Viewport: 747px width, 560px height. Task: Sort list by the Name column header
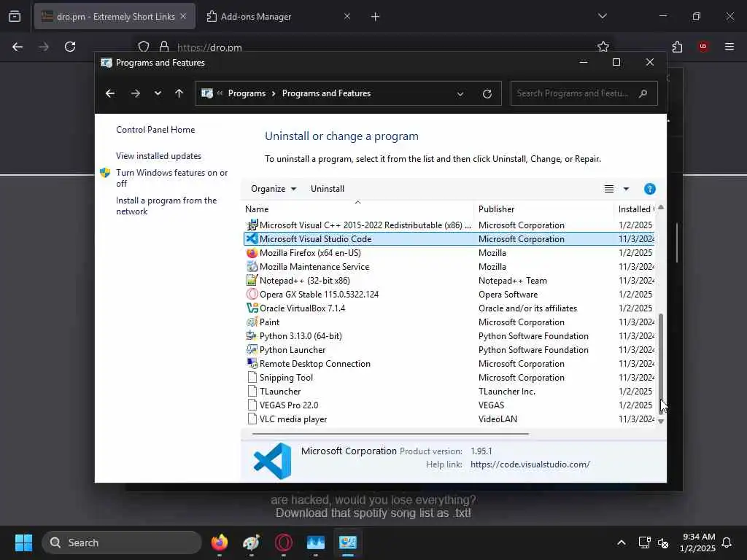click(x=357, y=209)
